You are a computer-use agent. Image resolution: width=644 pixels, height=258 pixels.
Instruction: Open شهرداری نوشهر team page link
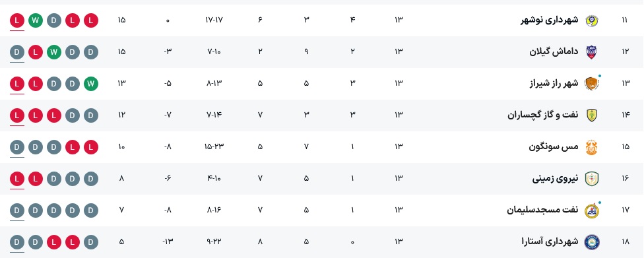click(x=549, y=20)
